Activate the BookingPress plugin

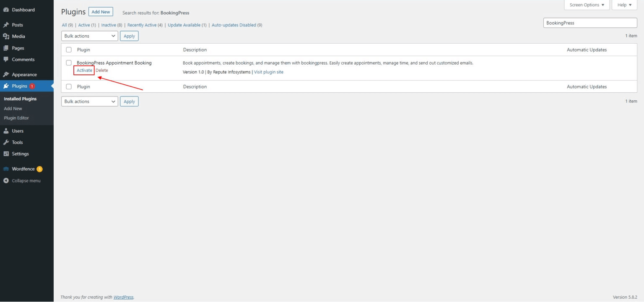[x=84, y=70]
